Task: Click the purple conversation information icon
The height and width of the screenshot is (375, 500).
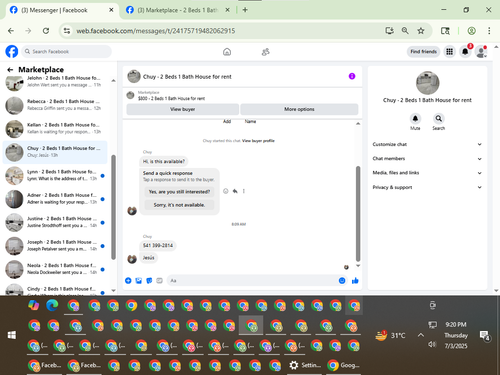Action: coord(352,76)
